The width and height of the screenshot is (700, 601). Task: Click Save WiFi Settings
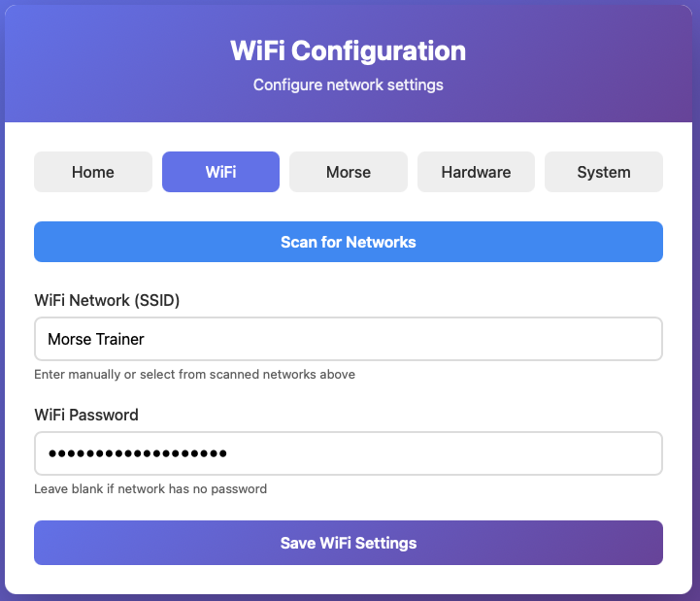point(349,543)
